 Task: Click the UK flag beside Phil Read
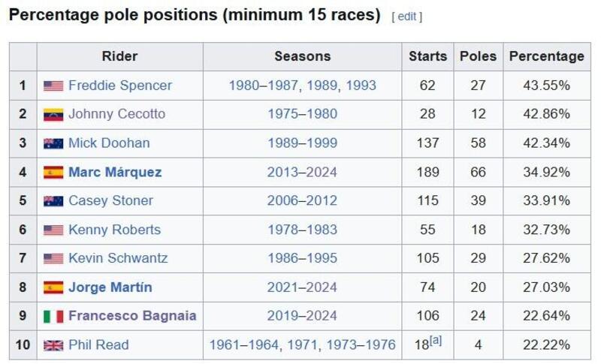click(x=53, y=345)
